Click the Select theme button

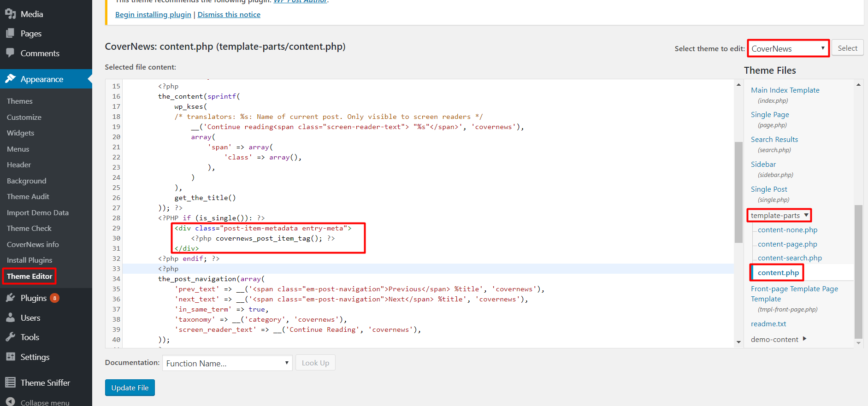847,48
